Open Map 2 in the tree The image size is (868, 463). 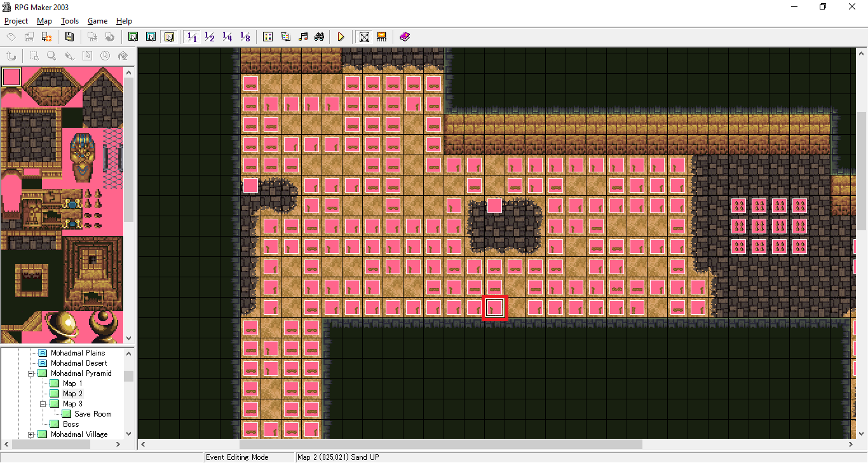[x=72, y=394]
